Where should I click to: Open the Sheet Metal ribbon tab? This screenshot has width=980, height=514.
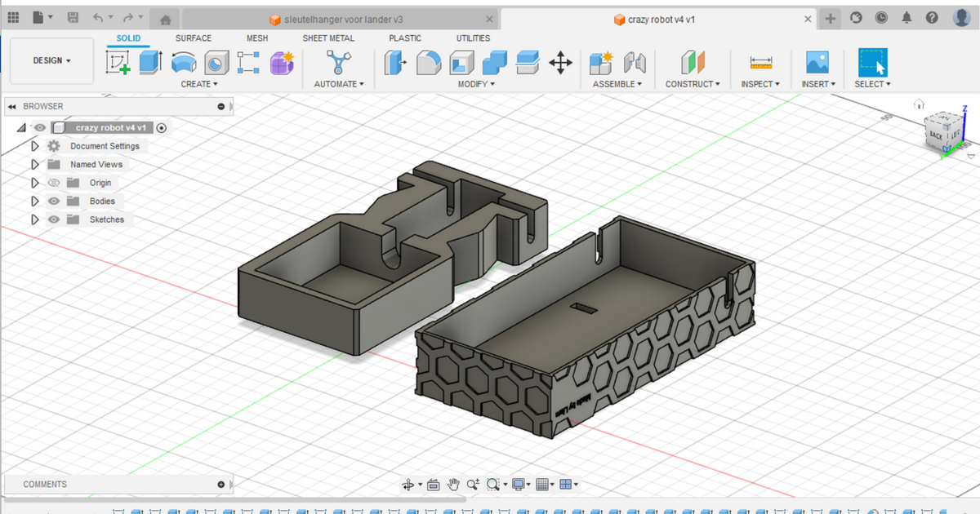pyautogui.click(x=328, y=38)
